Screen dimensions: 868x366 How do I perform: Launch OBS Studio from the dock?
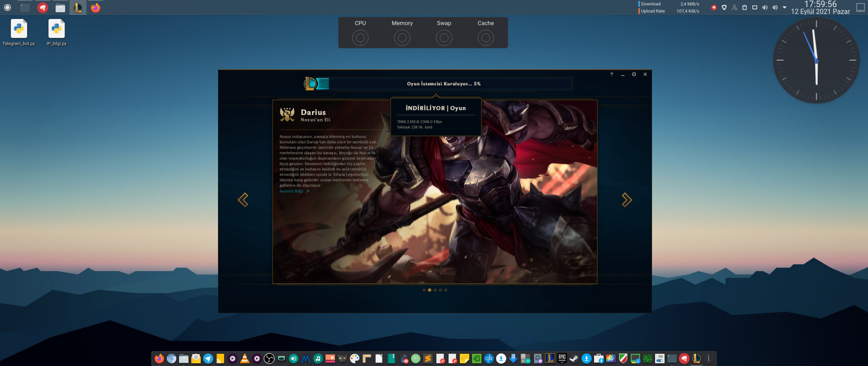point(269,359)
